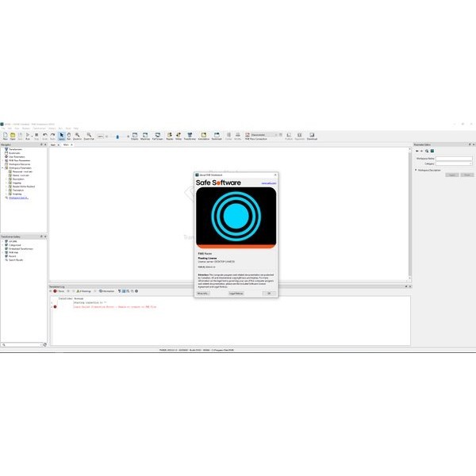Image resolution: width=476 pixels, height=476 pixels.
Task: Open the Readers menu
Action: (x=26, y=129)
